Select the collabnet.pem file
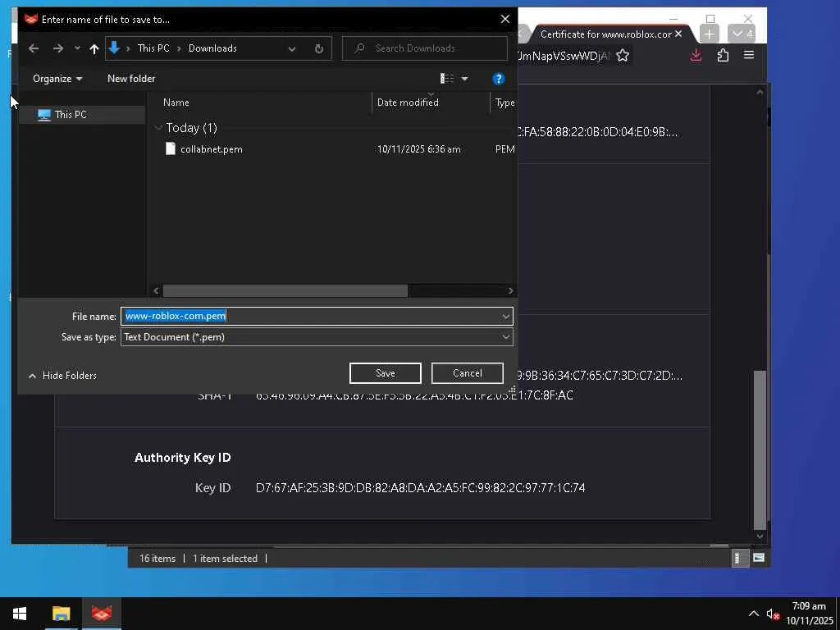 coord(211,149)
